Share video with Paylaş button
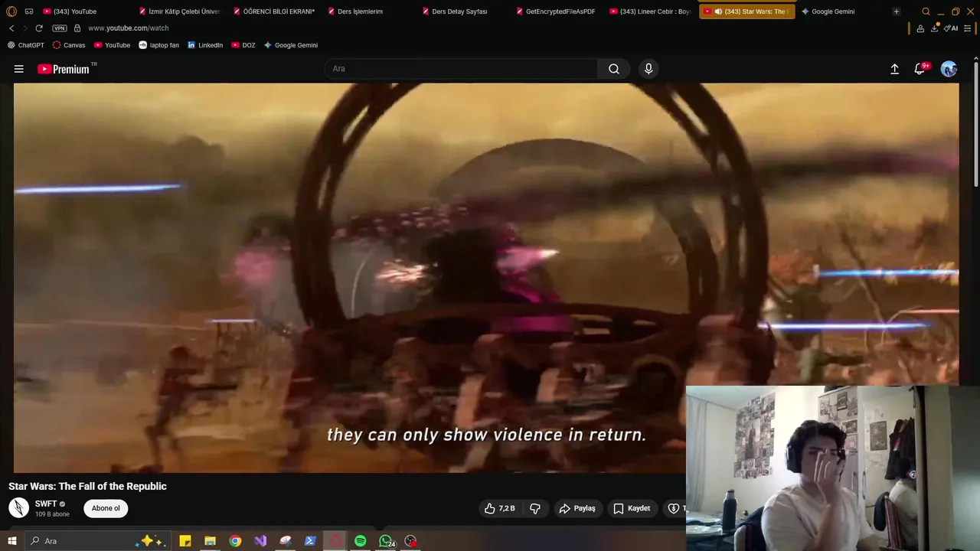 577,508
